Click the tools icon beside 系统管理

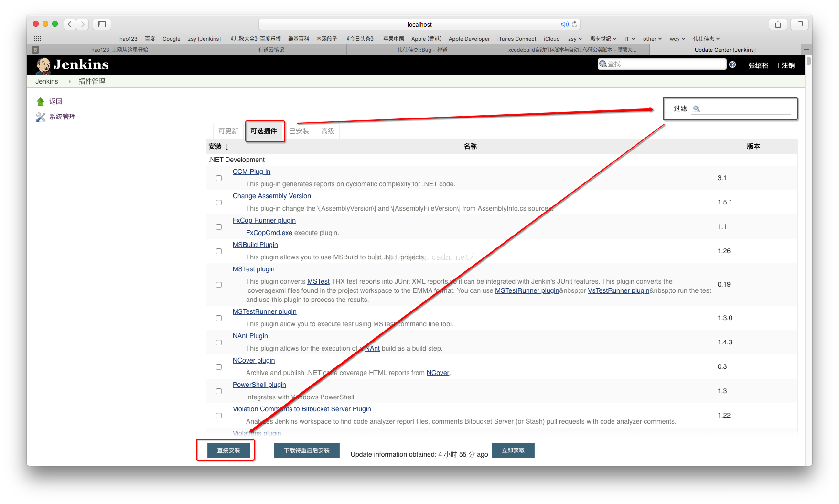(41, 117)
